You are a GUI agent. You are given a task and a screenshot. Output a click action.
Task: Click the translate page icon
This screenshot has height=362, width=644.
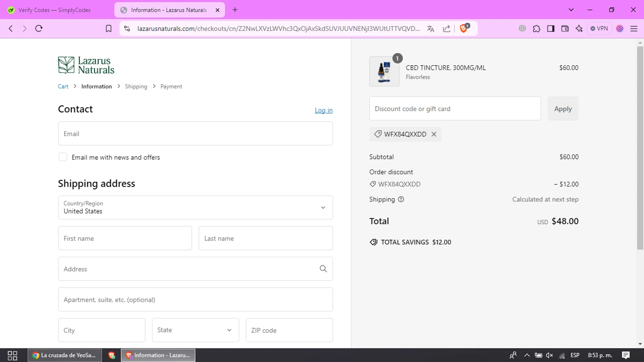click(431, 28)
